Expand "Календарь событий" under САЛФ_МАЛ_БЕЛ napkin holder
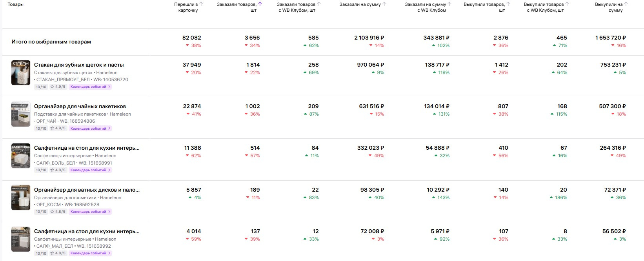This screenshot has height=261, width=644. coord(90,253)
